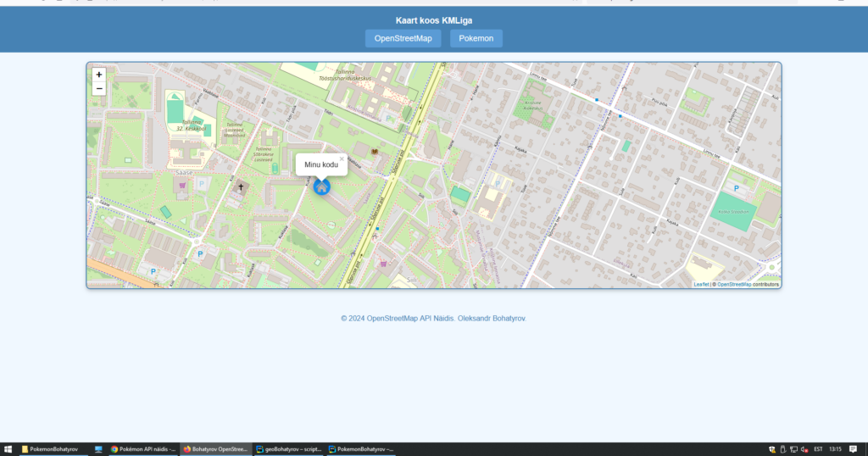Click the monitor icon in the taskbar

click(98, 449)
